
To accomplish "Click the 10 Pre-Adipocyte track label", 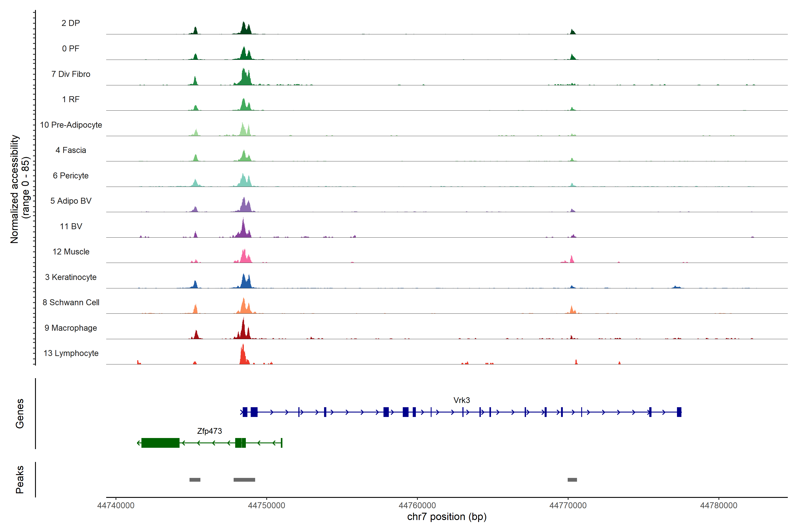I will [71, 125].
